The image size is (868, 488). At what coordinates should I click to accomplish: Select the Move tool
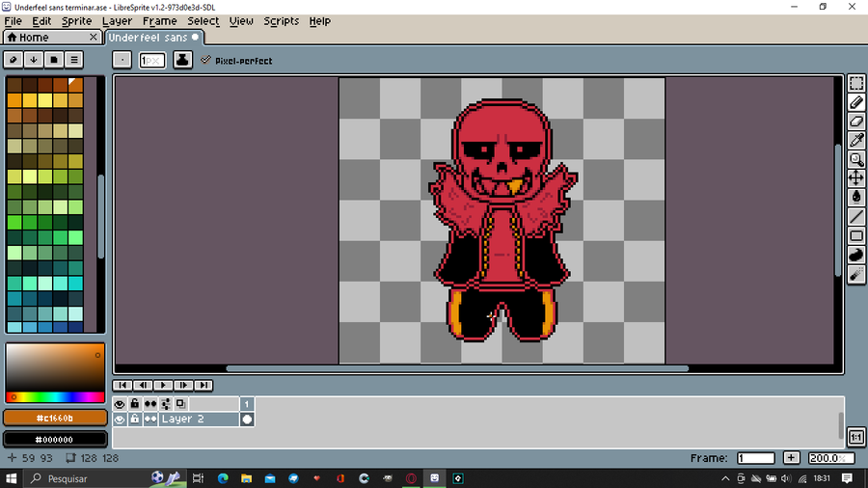[856, 178]
